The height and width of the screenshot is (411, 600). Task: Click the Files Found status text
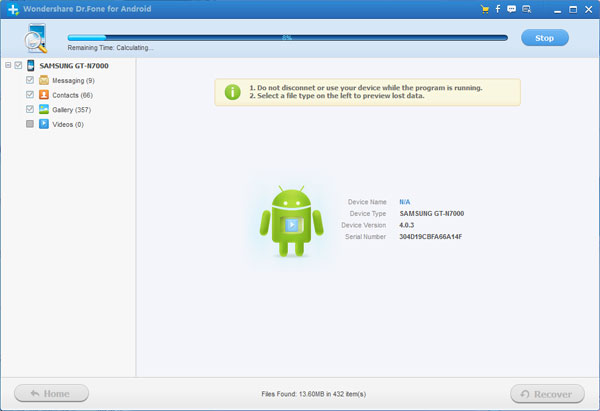click(x=313, y=394)
